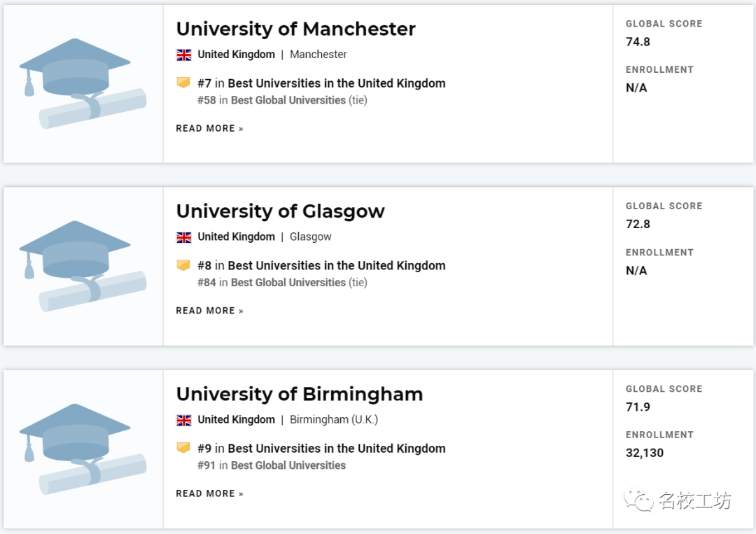756x534 pixels.
Task: Click READ MORE under University of Birmingham
Action: 210,493
